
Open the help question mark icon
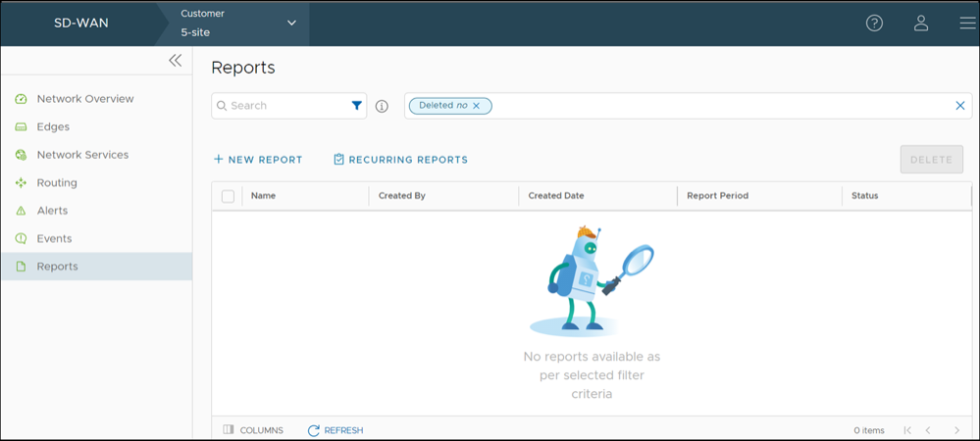tap(874, 24)
